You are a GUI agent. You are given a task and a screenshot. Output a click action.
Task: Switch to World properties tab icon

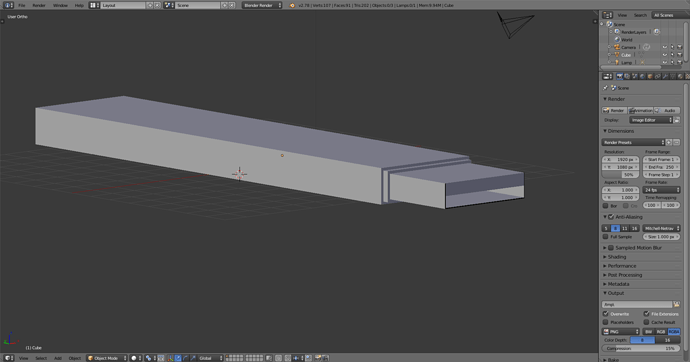point(642,77)
